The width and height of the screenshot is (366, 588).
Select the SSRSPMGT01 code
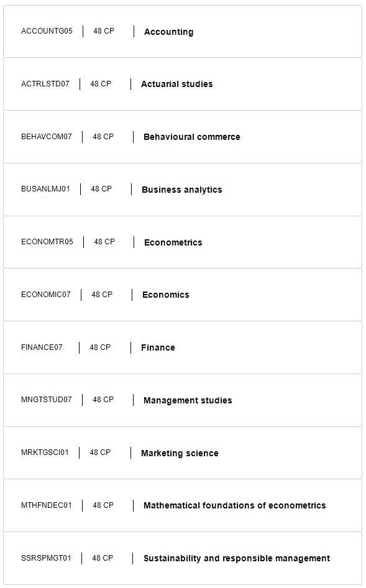[x=46, y=558]
